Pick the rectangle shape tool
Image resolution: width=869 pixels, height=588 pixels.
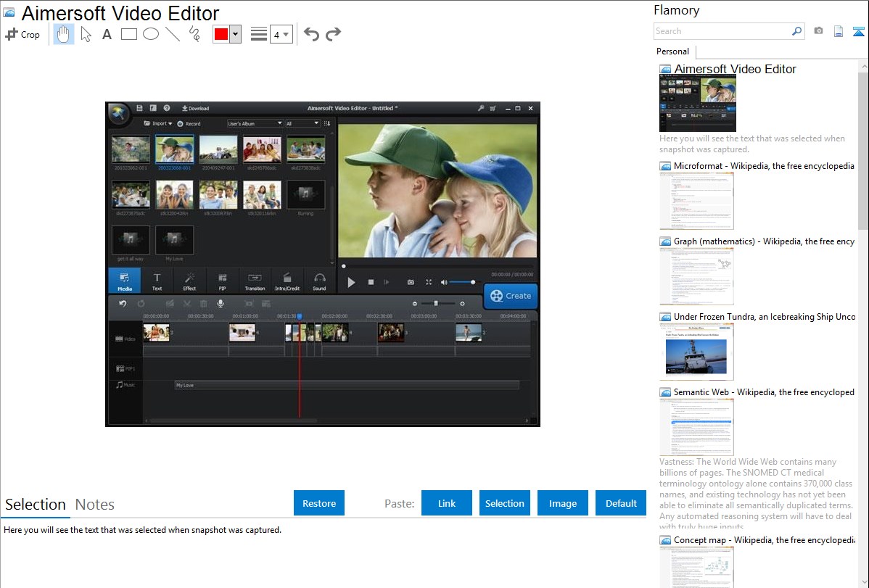(x=128, y=34)
